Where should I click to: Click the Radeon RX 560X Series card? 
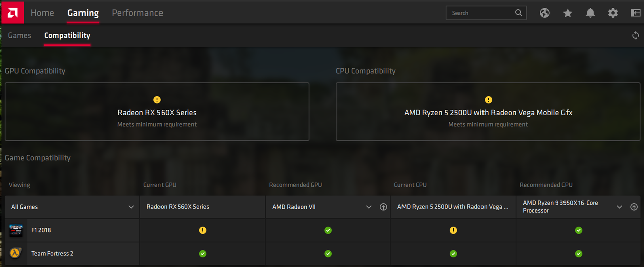[157, 112]
